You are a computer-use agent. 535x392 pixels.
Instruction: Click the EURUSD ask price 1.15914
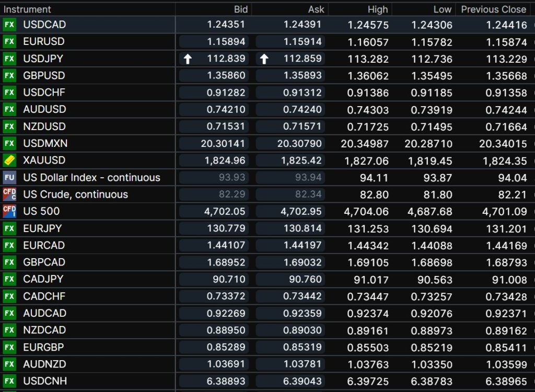[302, 41]
